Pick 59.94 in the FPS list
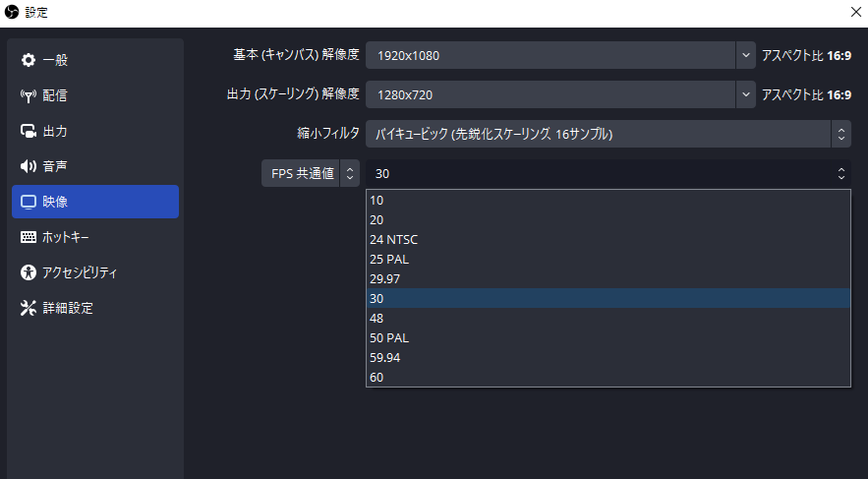 tap(608, 358)
